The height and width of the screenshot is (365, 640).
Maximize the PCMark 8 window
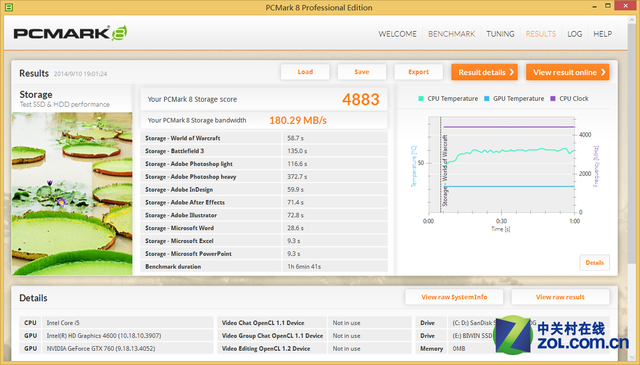coord(608,6)
